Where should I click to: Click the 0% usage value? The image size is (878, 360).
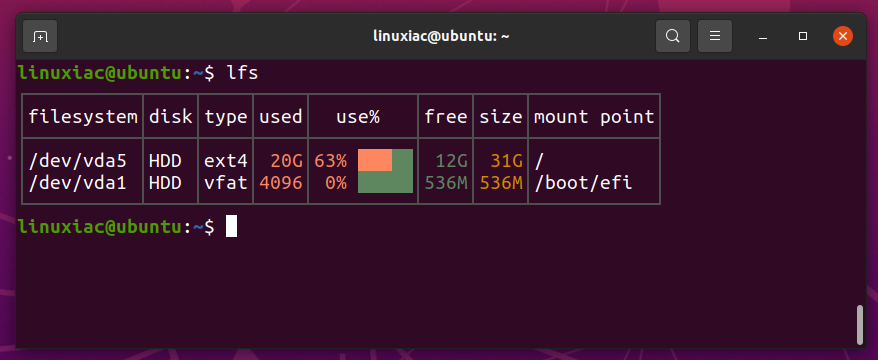pos(336,183)
